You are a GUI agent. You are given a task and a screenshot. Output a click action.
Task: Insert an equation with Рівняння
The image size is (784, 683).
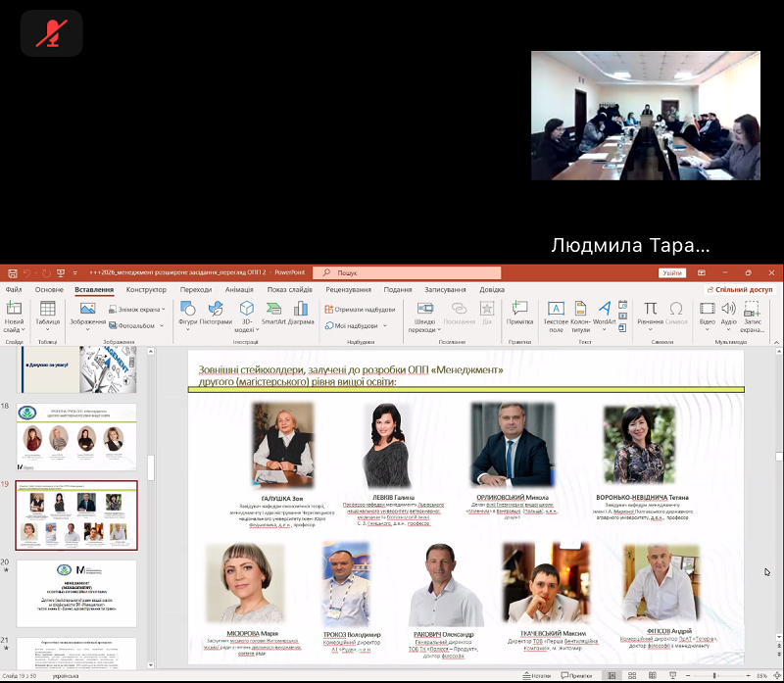pos(650,314)
